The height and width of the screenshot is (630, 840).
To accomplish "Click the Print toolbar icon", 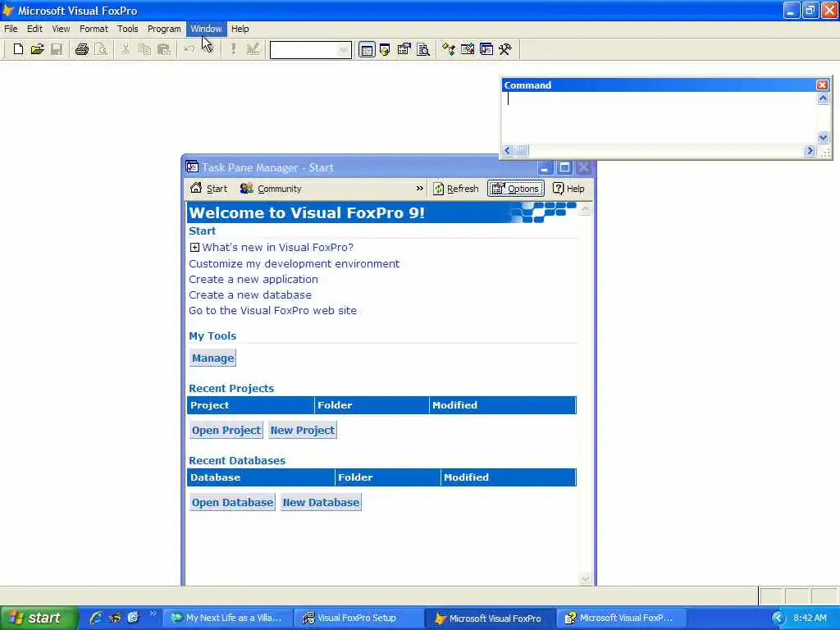I will [81, 50].
